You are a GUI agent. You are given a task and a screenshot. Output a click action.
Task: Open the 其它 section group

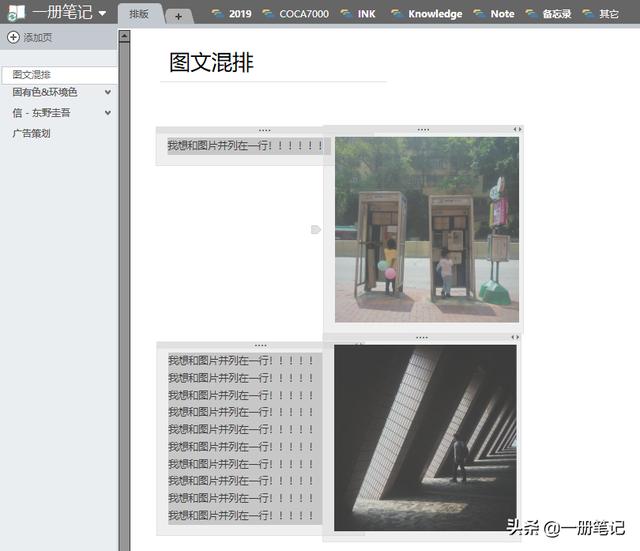[609, 14]
